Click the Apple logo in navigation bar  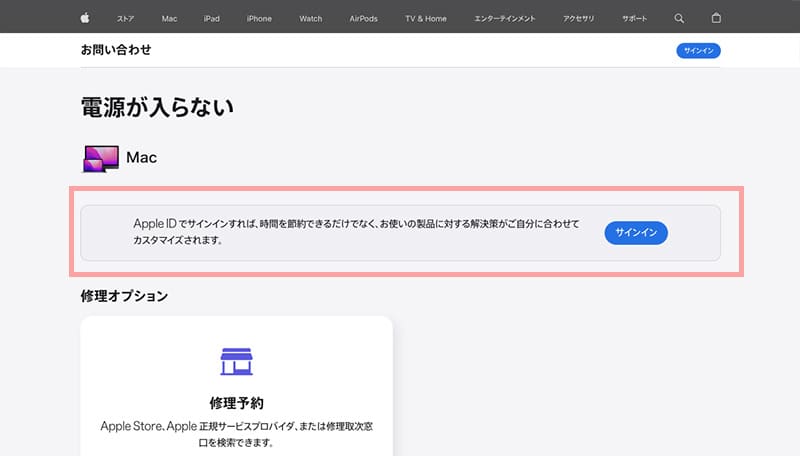click(85, 18)
